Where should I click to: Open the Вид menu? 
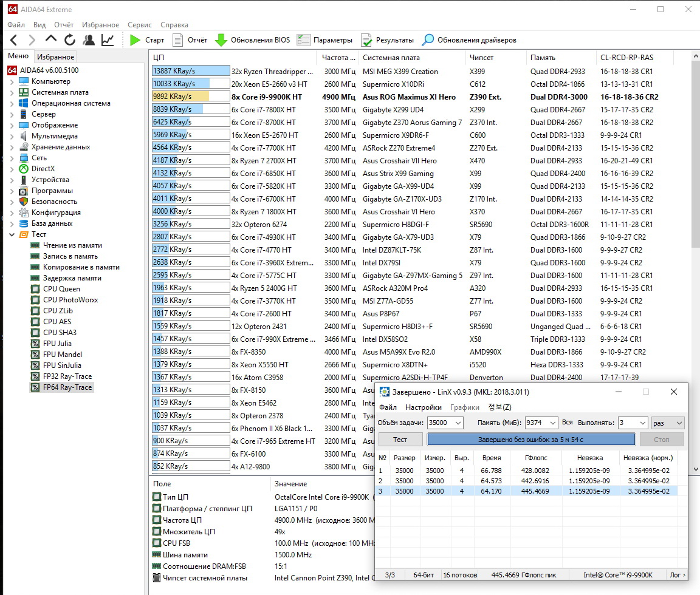pos(39,25)
